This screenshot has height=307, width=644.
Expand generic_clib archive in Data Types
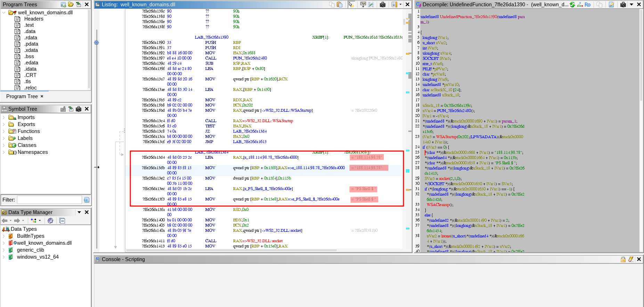[x=4, y=250]
